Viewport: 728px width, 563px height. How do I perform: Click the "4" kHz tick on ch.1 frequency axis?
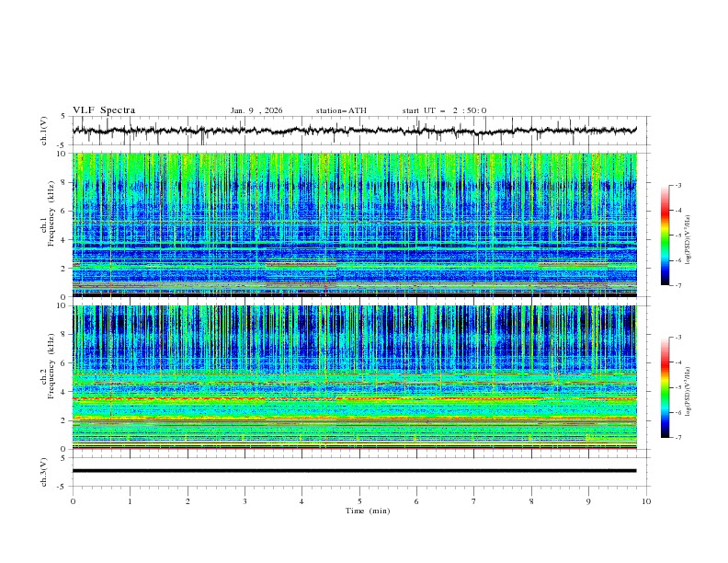pyautogui.click(x=65, y=240)
